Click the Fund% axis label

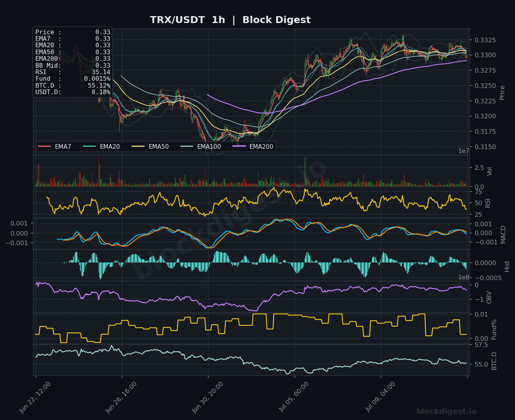(x=494, y=329)
